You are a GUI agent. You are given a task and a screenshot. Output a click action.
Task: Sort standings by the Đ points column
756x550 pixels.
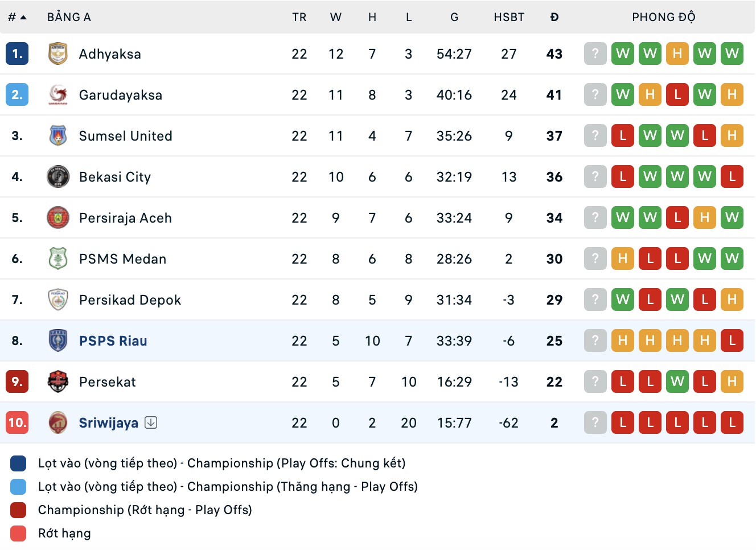(x=554, y=18)
